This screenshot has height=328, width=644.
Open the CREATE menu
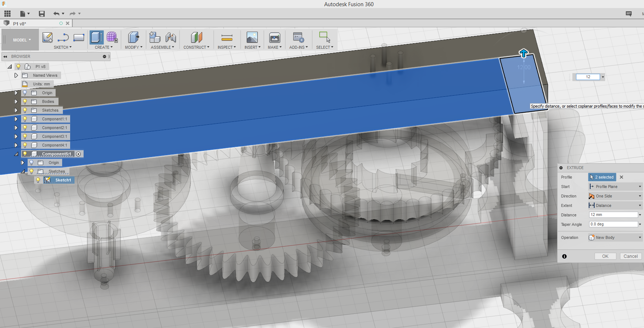point(104,47)
